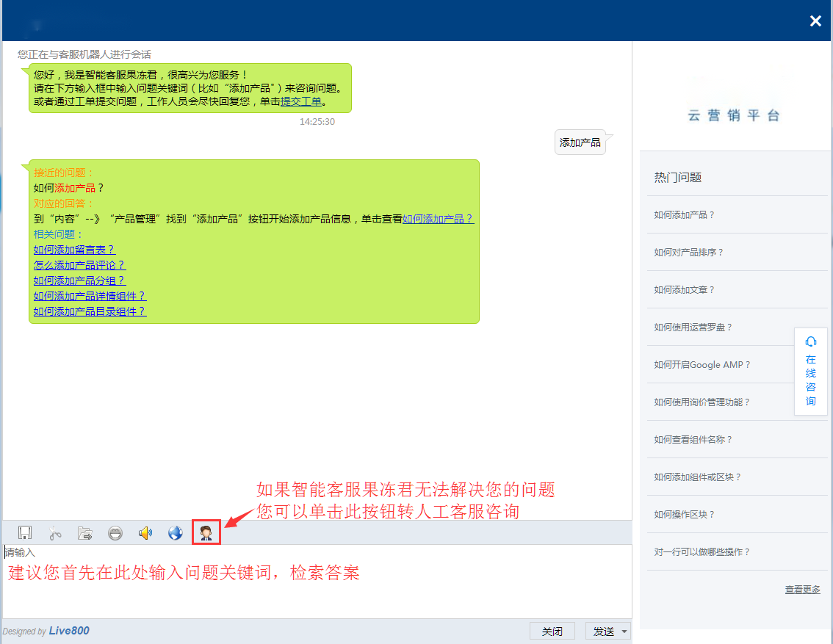Viewport: 833px width, 644px height.
Task: Open 如何添加留言表 related question link
Action: [x=74, y=250]
